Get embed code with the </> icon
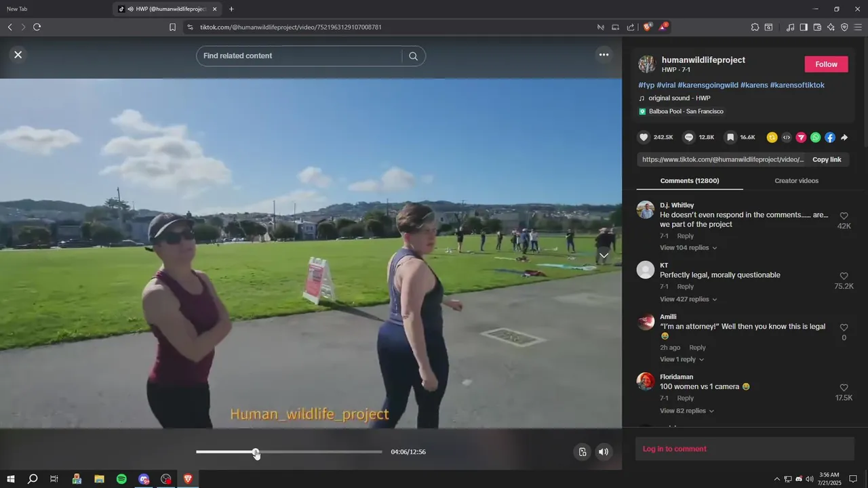The height and width of the screenshot is (488, 868). [787, 138]
